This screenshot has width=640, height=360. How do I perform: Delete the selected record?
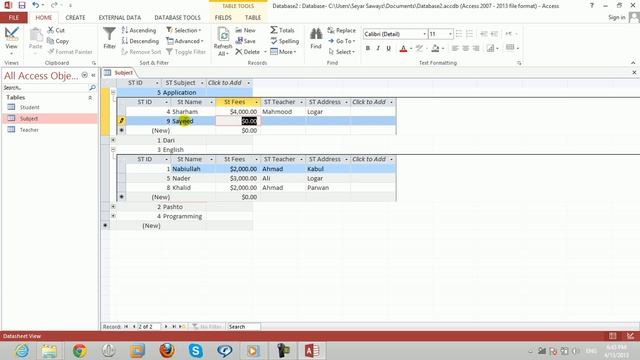248,52
